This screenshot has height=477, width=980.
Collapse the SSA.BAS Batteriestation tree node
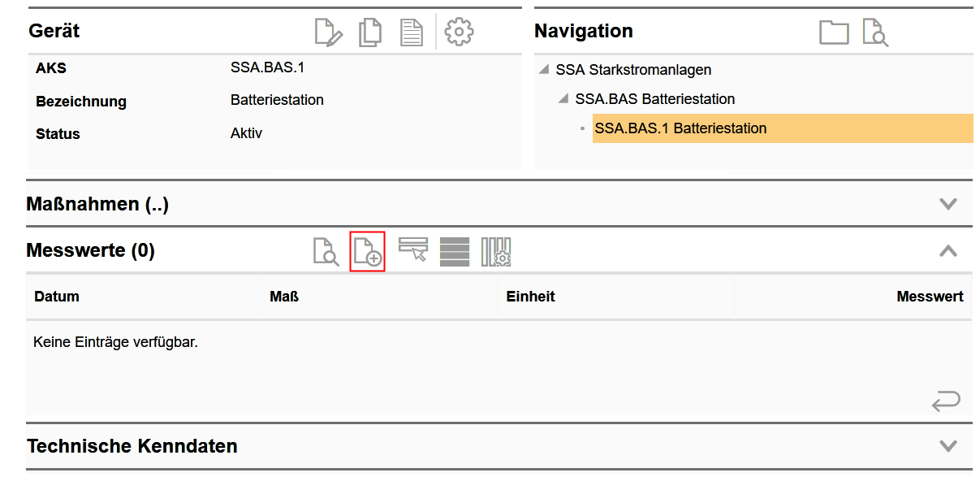point(563,99)
